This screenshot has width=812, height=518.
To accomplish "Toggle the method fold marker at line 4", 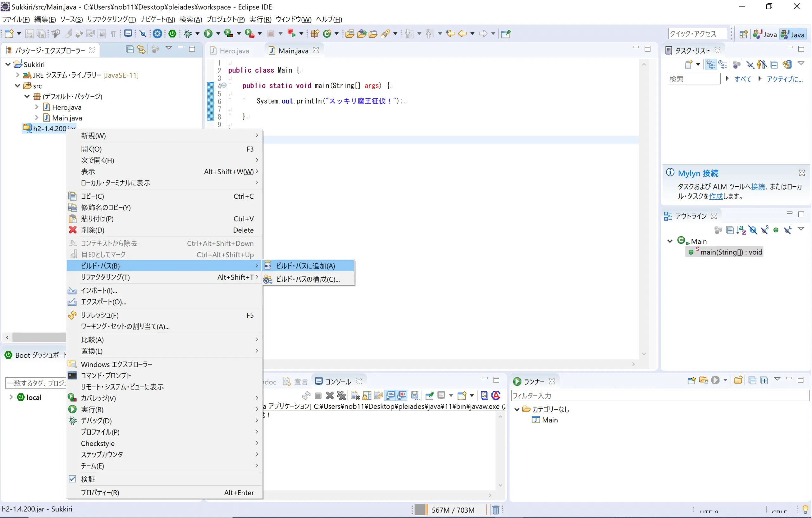I will click(224, 85).
